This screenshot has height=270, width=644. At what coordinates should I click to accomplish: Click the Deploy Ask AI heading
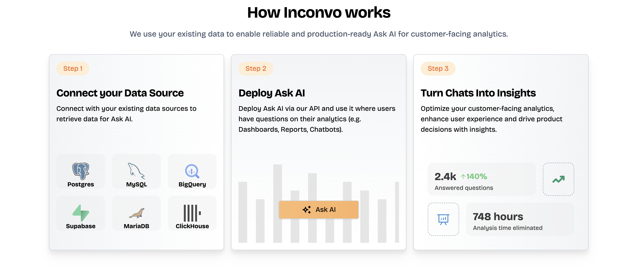coord(272,93)
